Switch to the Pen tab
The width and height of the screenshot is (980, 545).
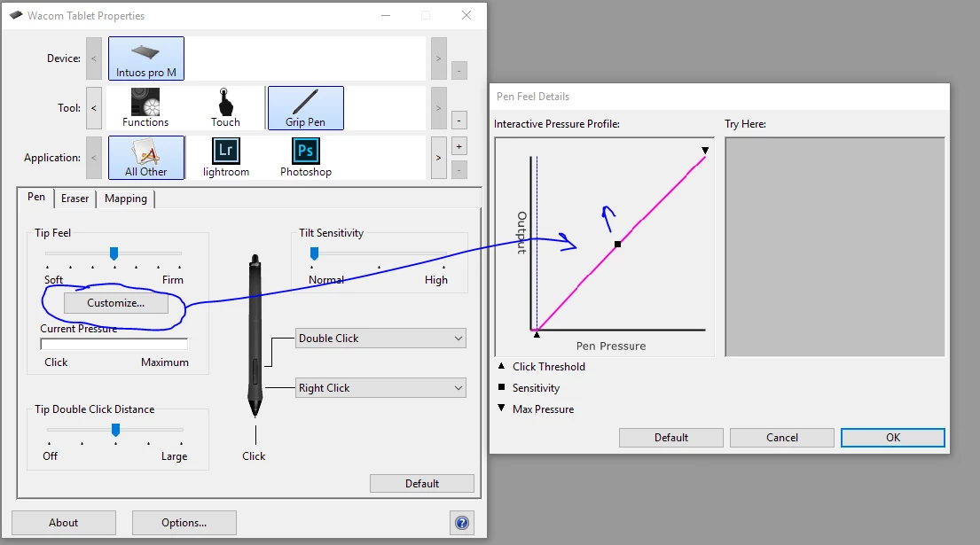click(x=36, y=197)
